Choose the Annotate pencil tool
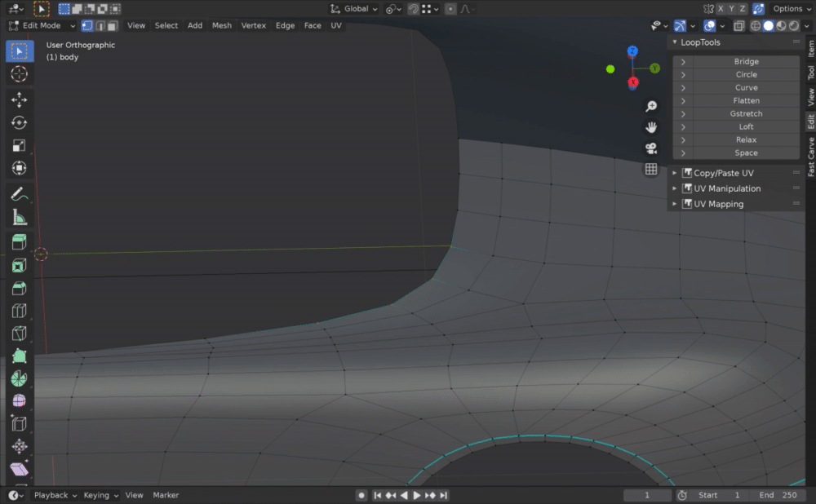816x504 pixels. pos(20,194)
